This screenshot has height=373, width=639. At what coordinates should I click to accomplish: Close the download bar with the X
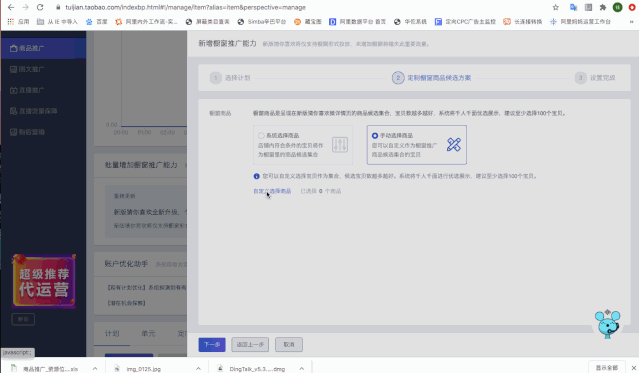coord(633,368)
